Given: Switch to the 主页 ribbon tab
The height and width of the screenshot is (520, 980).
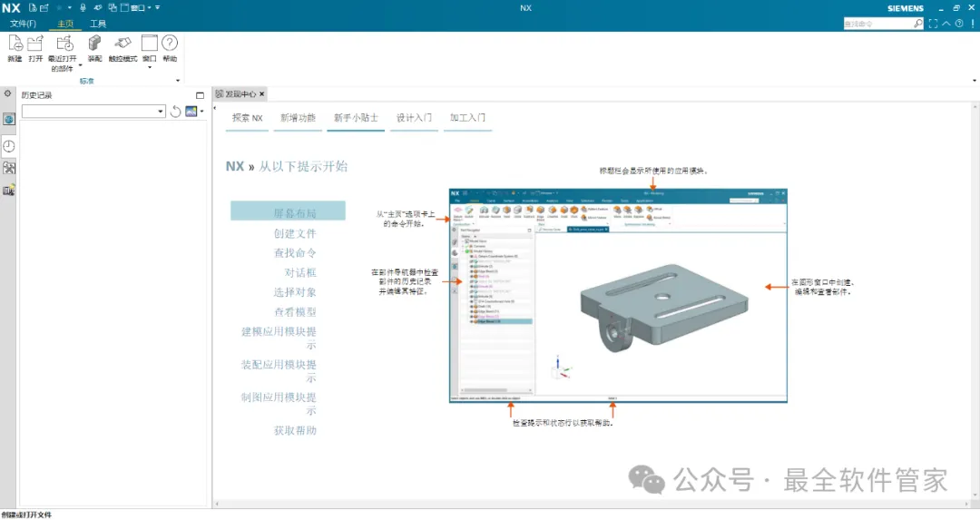Looking at the screenshot, I should coord(65,24).
